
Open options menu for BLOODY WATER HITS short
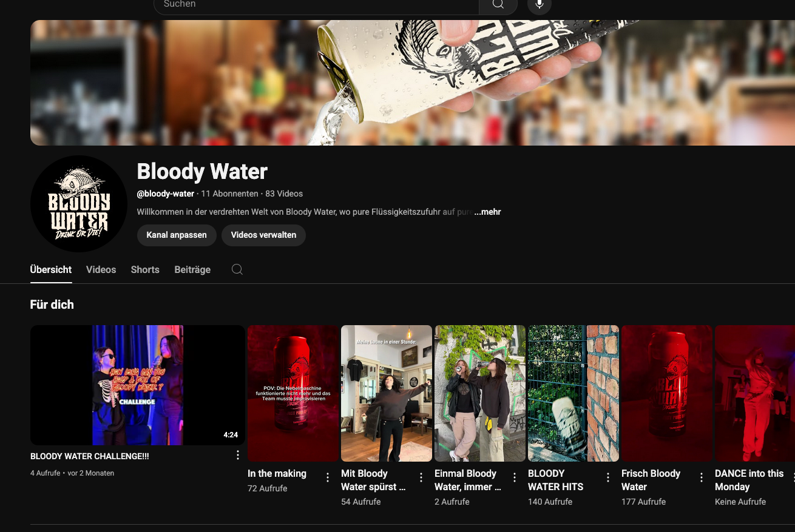click(x=608, y=477)
